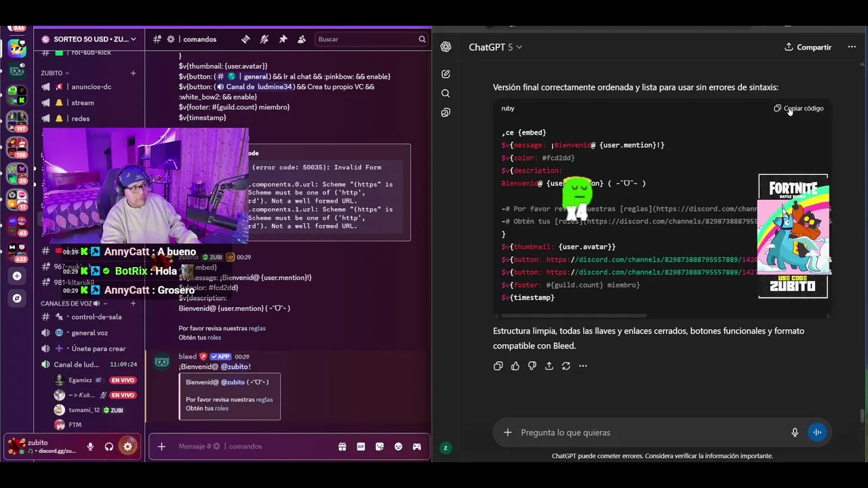
Task: Add a server with plus icon in Discord sidebar
Action: click(17, 276)
